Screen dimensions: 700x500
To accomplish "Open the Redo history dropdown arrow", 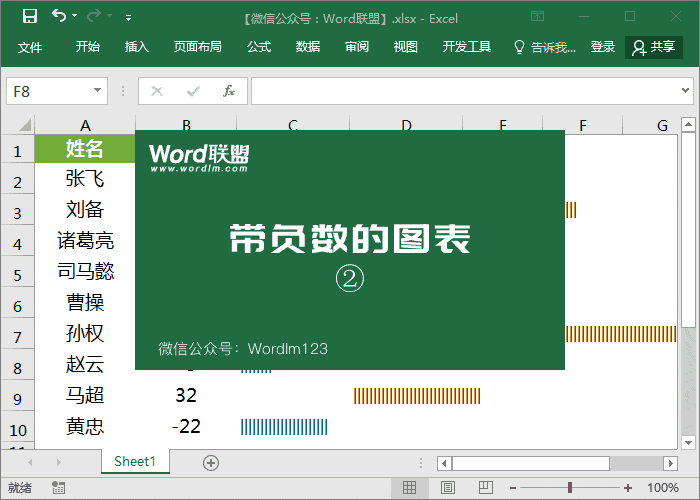I will point(110,16).
